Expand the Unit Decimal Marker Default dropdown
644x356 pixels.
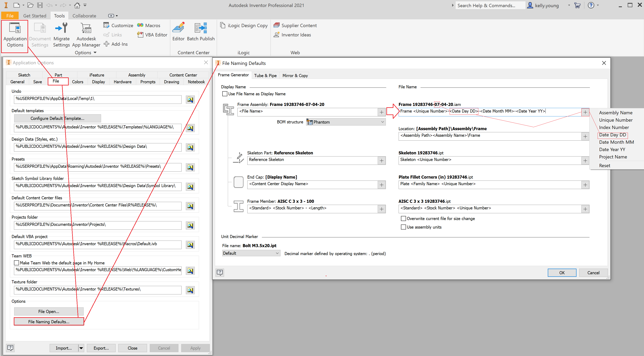point(251,253)
